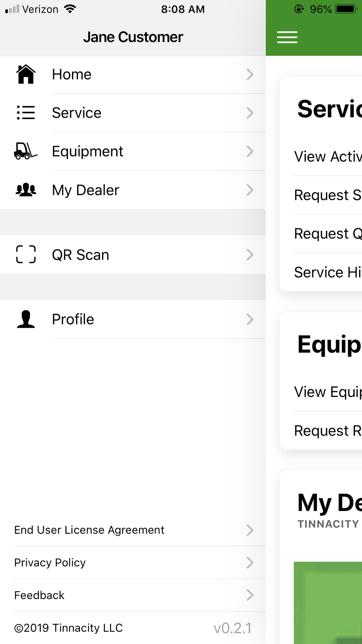Open the Feedback link
Screen dimensions: 362x644
pyautogui.click(x=39, y=595)
